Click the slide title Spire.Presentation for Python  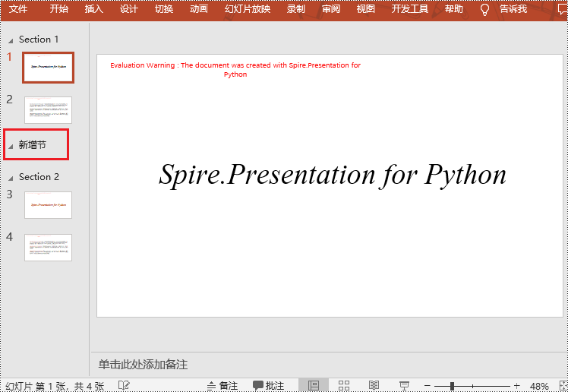332,175
